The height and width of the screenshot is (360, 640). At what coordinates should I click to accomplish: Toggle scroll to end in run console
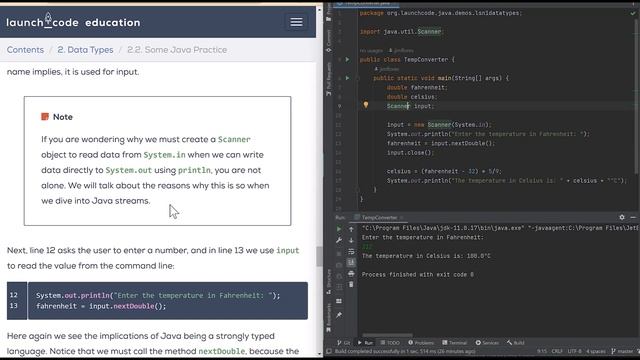pyautogui.click(x=351, y=262)
